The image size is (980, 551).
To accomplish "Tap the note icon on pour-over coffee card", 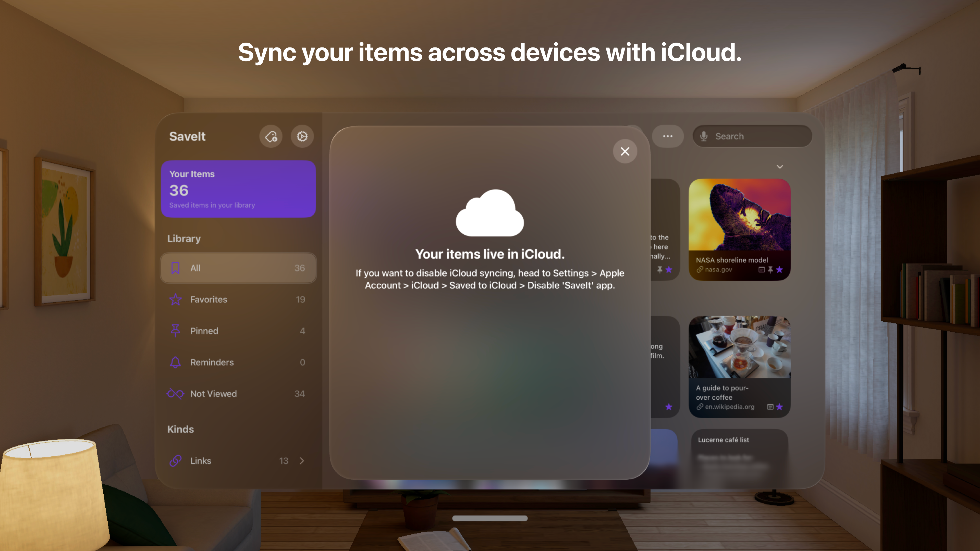I will coord(770,407).
